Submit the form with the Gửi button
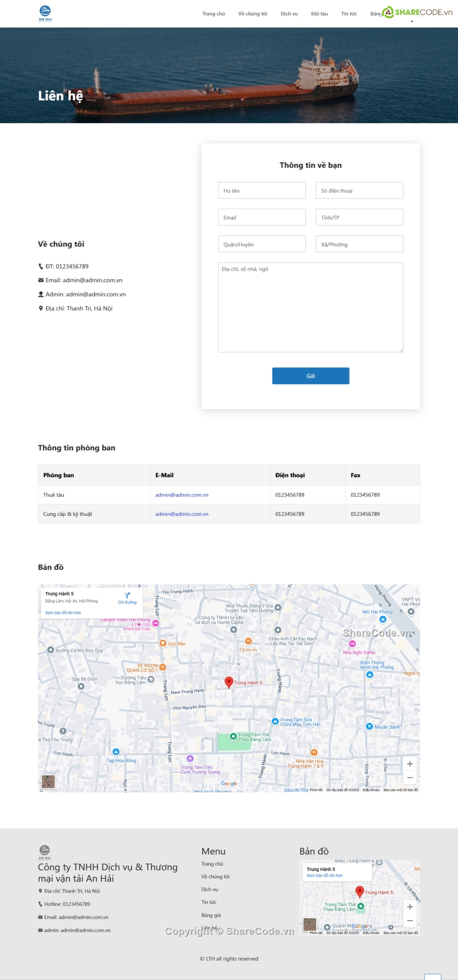This screenshot has height=980, width=458. [x=311, y=376]
